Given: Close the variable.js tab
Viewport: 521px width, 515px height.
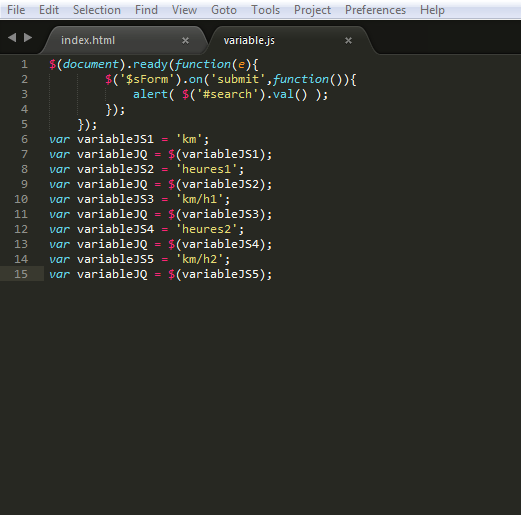Looking at the screenshot, I should coord(348,41).
